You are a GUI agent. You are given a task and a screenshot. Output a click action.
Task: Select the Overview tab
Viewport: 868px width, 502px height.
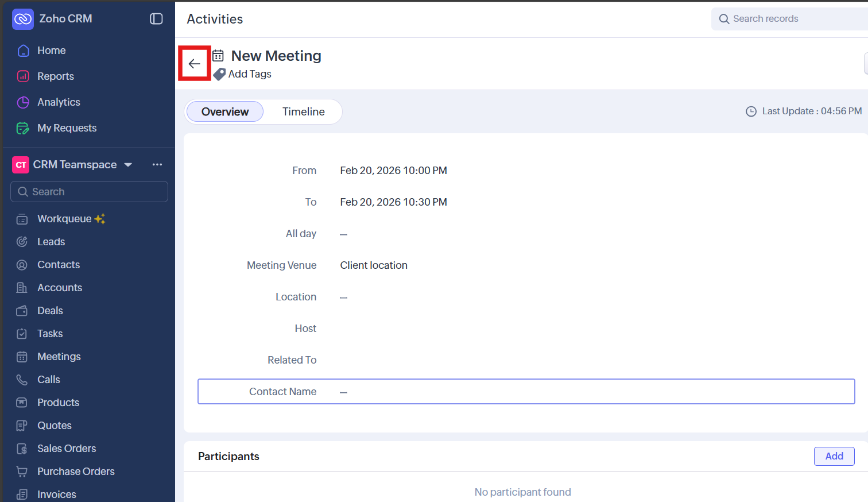coord(225,112)
